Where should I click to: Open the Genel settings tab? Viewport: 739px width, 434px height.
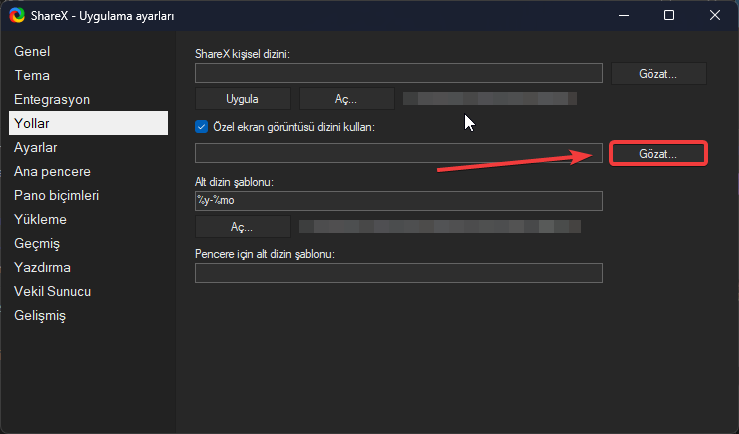click(x=88, y=51)
